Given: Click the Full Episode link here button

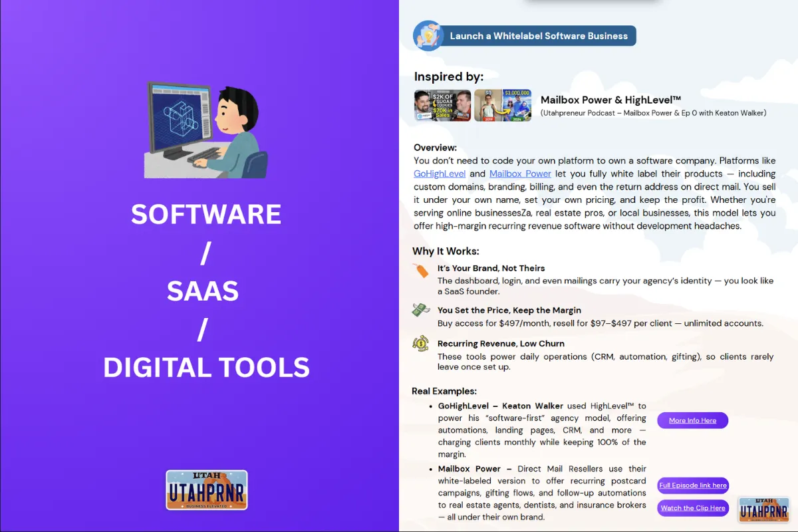Looking at the screenshot, I should pos(693,485).
